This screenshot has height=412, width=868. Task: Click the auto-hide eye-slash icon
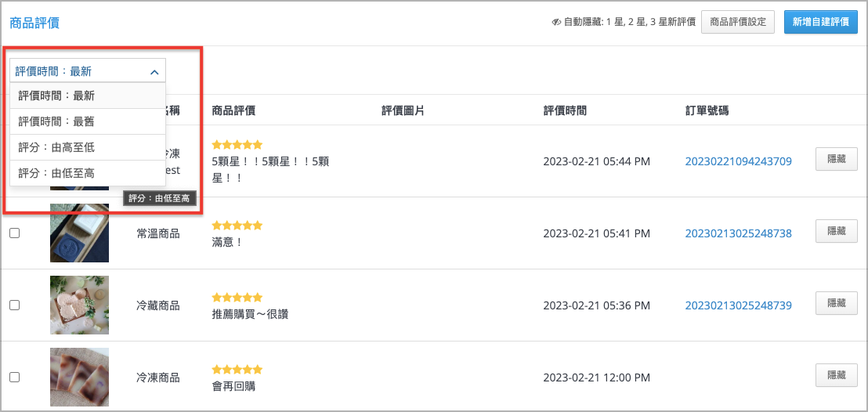(557, 22)
